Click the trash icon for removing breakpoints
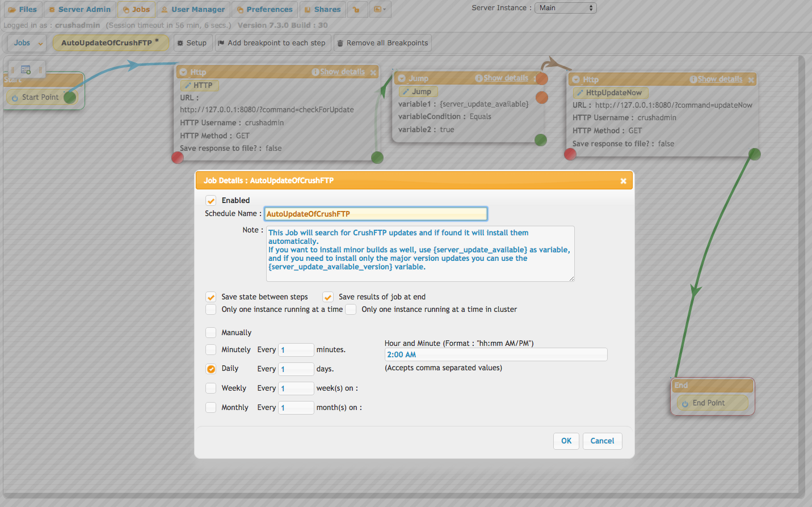The height and width of the screenshot is (507, 812). coord(340,43)
